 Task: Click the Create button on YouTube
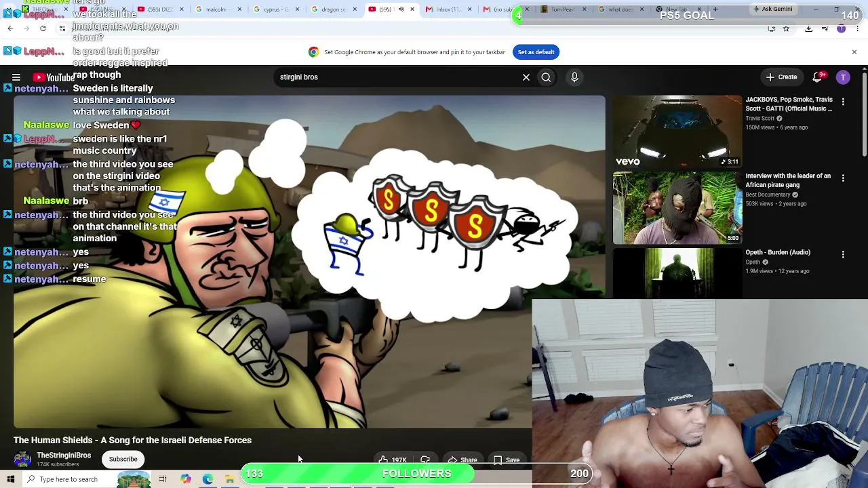coord(781,77)
